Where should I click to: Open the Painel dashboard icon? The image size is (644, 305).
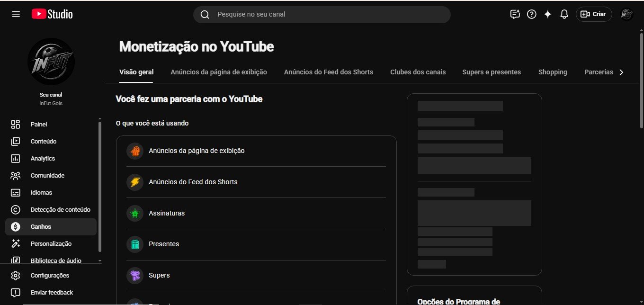coord(16,124)
